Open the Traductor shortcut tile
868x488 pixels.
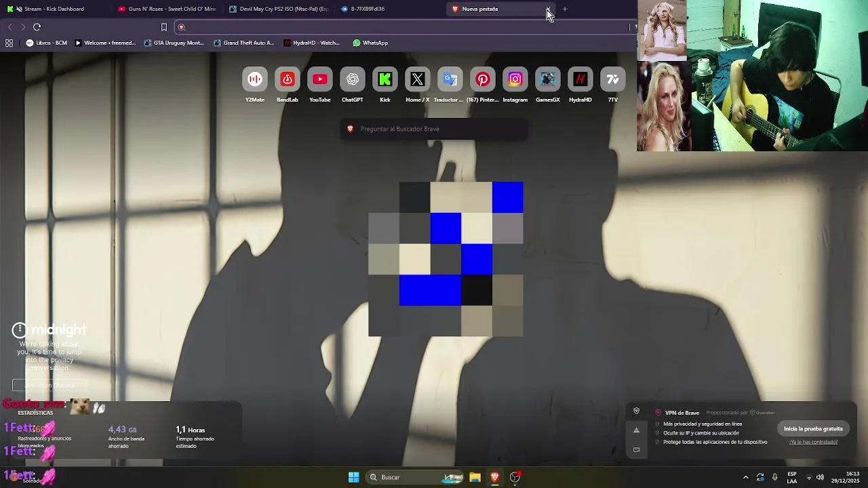click(x=450, y=80)
